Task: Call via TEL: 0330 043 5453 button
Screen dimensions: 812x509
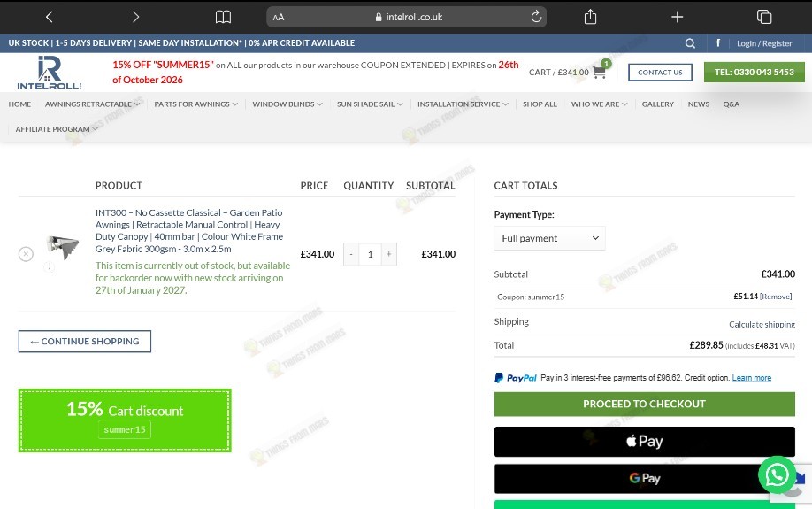Action: pos(754,72)
